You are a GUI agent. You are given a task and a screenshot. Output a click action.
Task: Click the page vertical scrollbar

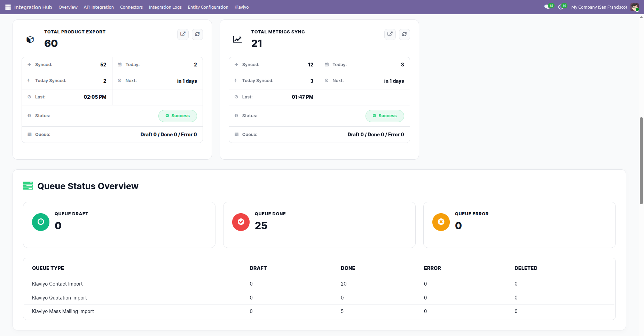(641, 161)
